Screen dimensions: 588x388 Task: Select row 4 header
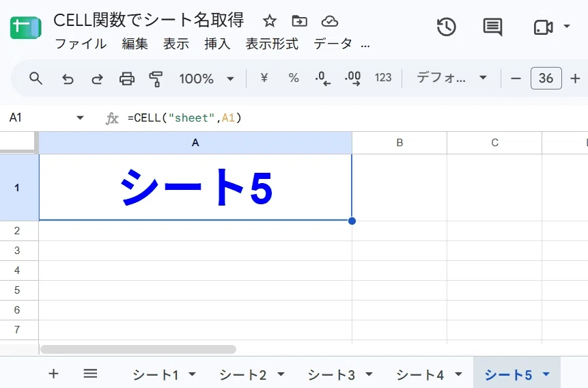[x=17, y=271]
